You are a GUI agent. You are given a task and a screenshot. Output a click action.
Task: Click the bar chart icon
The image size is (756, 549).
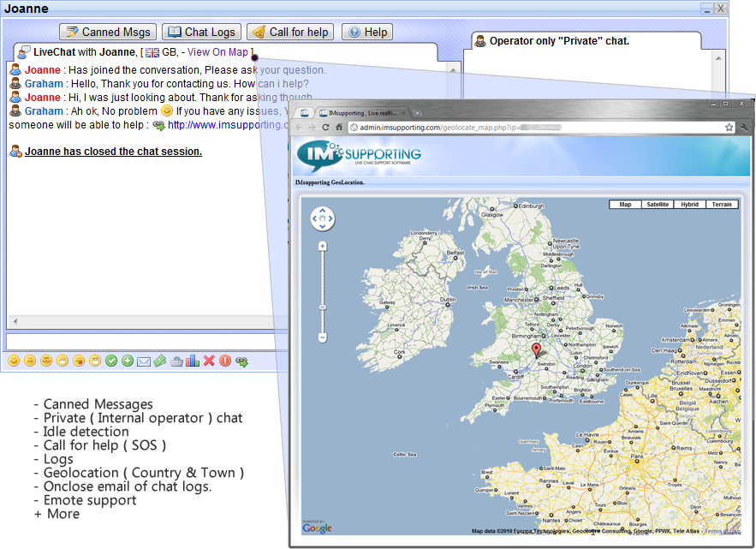193,361
